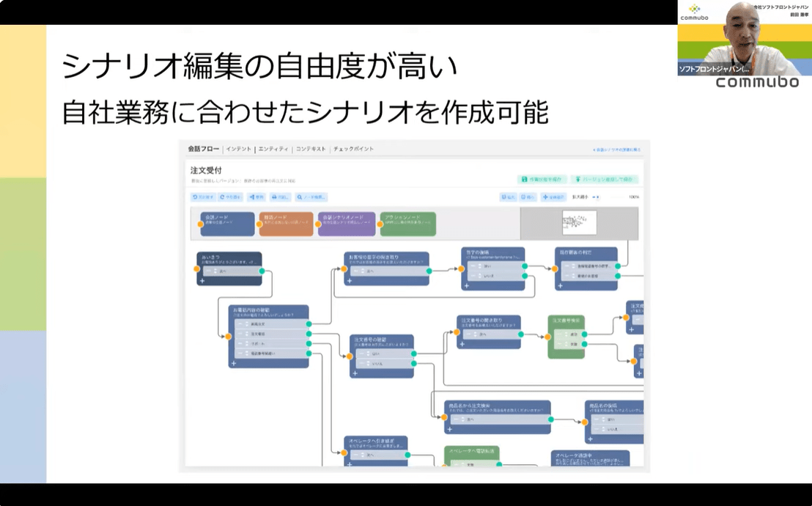The height and width of the screenshot is (506, 812).
Task: Select the お電話内容の確認 node header
Action: [268, 312]
